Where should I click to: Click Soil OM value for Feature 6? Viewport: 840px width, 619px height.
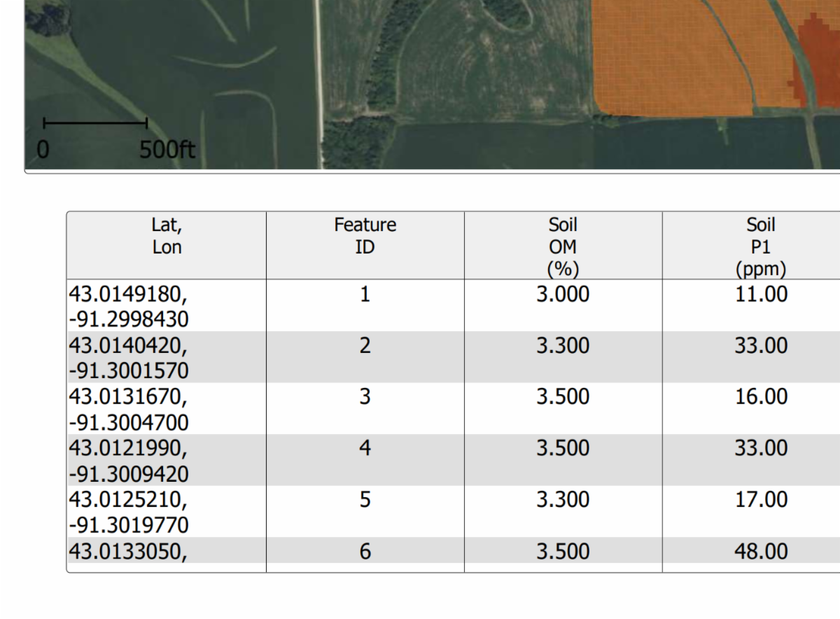coord(563,552)
